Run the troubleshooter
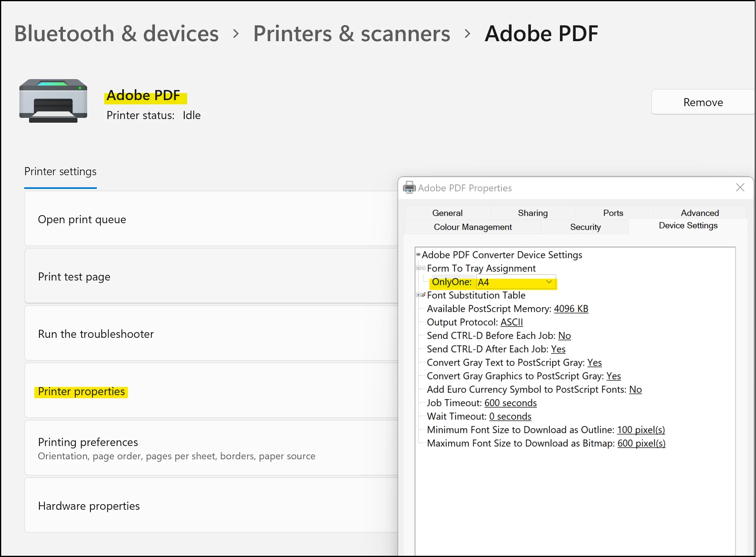This screenshot has height=557, width=756. (x=96, y=334)
